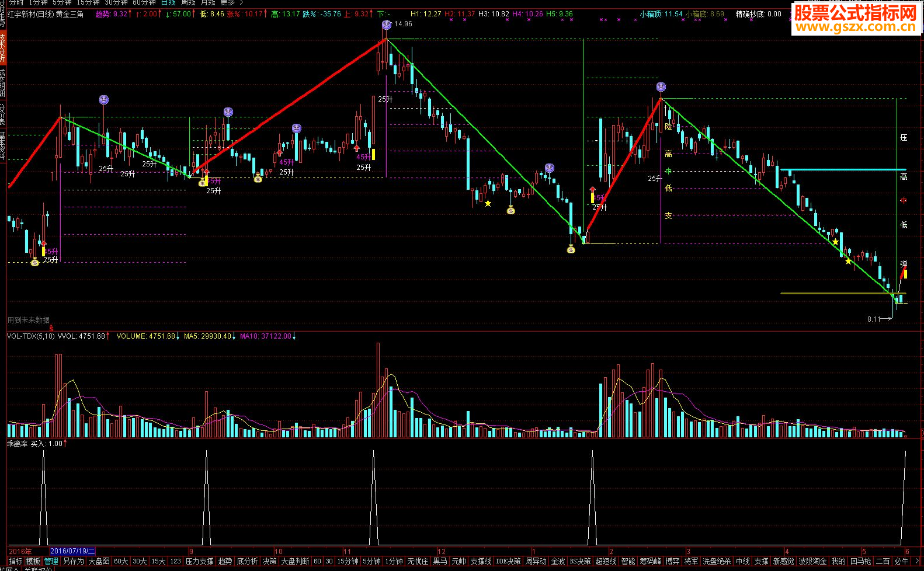Screen dimensions: 924x571
Task: Click the red up-arrow buy signal near 15升 in February
Action: pyautogui.click(x=592, y=190)
